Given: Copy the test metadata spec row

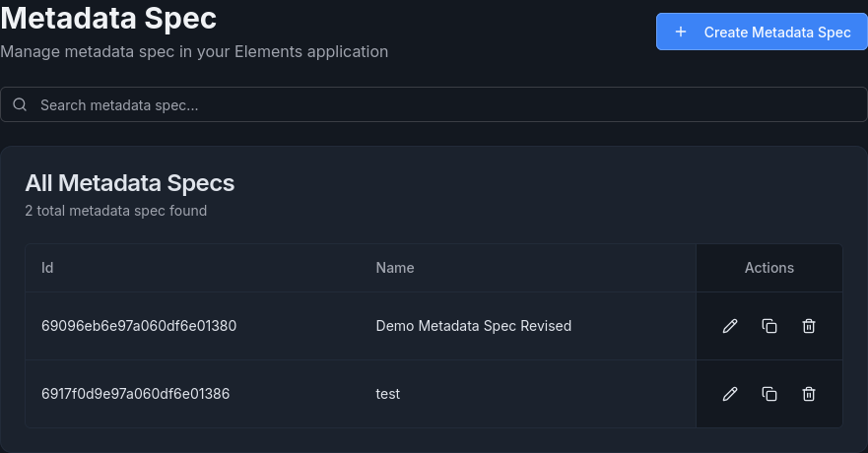Looking at the screenshot, I should point(769,394).
